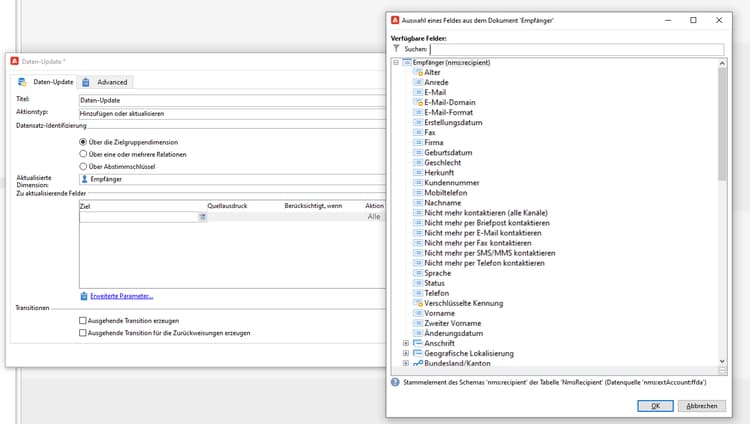Image resolution: width=750 pixels, height=424 pixels.
Task: Select Über Abstimmschlüssel radio button
Action: point(83,167)
